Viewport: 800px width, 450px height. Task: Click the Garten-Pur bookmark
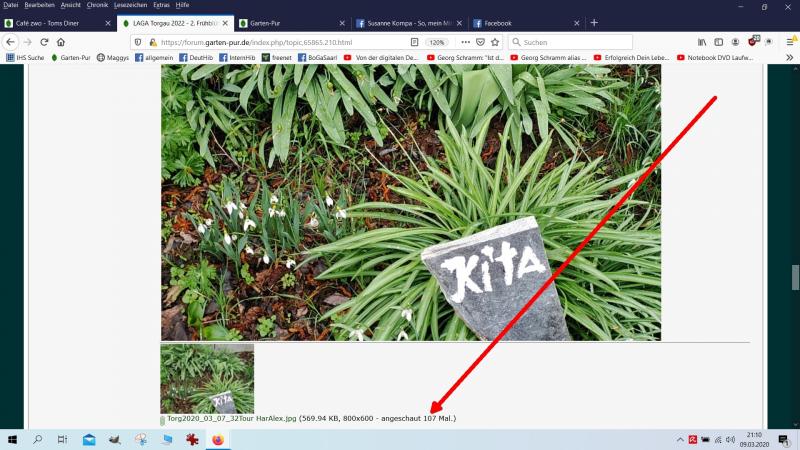click(x=74, y=58)
